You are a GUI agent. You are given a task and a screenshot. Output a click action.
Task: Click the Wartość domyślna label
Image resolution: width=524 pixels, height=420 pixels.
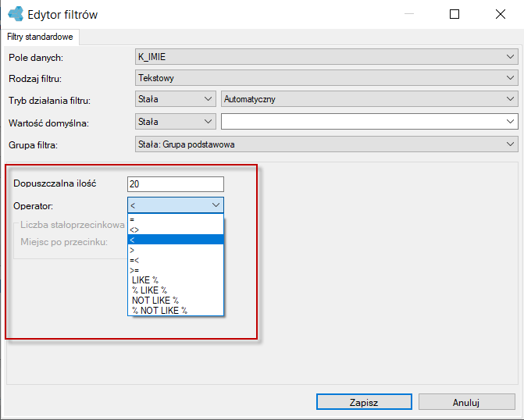pos(48,123)
